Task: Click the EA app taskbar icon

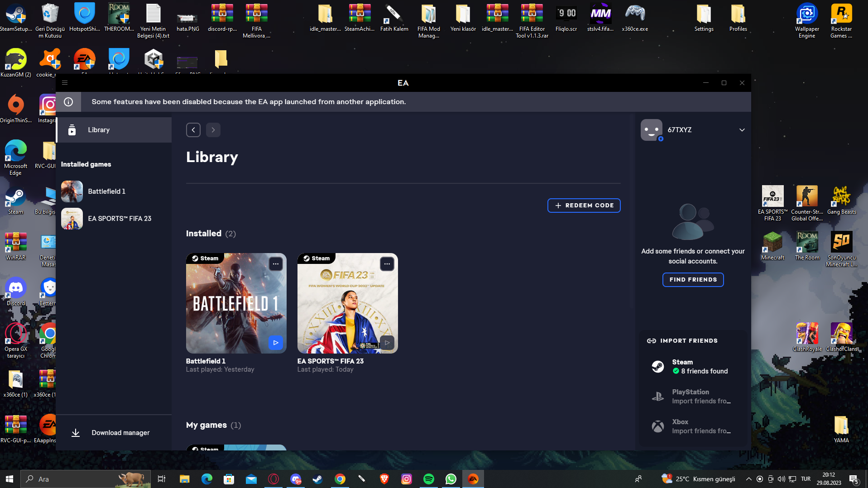Action: tap(473, 479)
